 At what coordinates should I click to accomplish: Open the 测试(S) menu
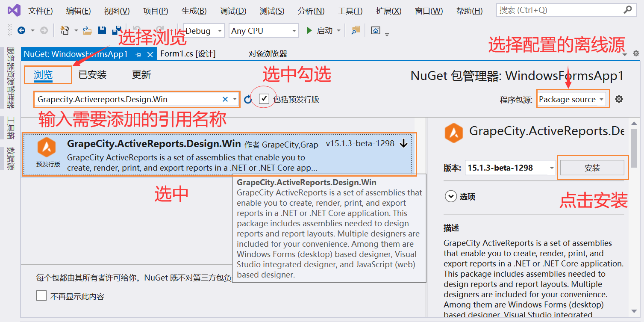coord(272,11)
